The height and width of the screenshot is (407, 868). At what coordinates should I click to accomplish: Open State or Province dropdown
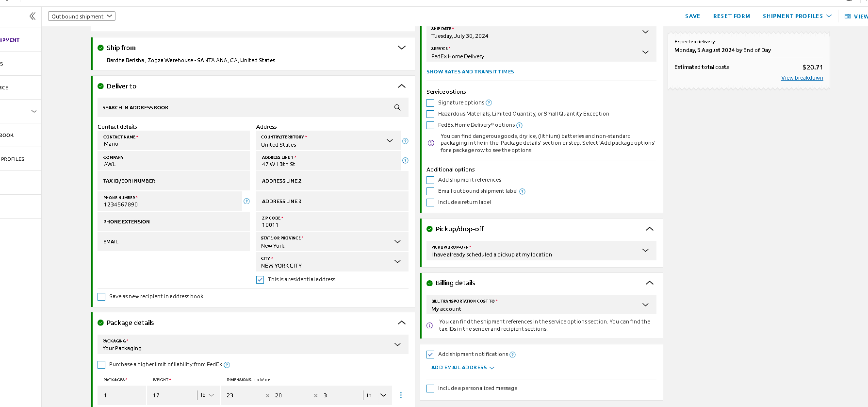pyautogui.click(x=332, y=242)
